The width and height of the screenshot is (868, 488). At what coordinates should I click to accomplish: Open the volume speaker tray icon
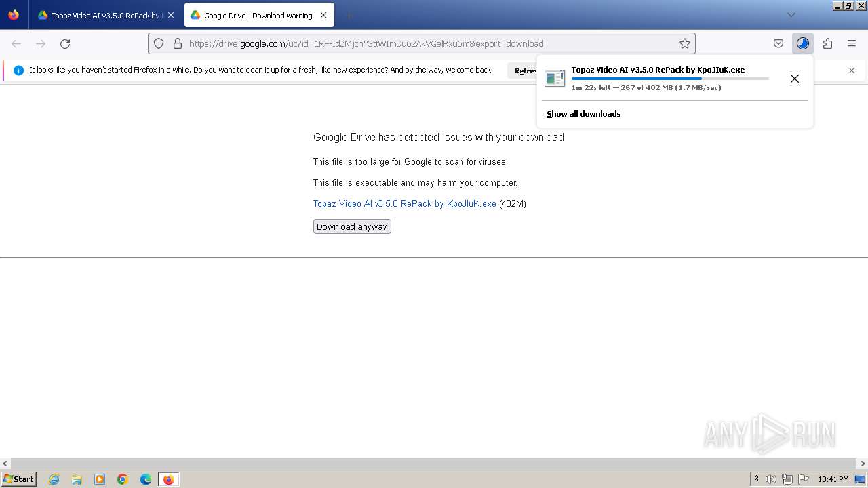[771, 479]
